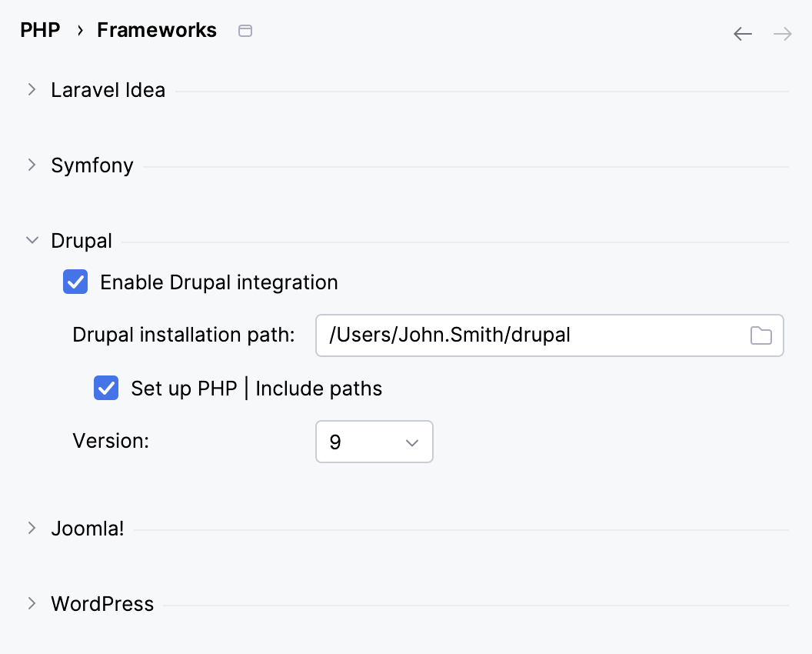Click the chevron beside WordPress
The width and height of the screenshot is (812, 654).
click(32, 603)
